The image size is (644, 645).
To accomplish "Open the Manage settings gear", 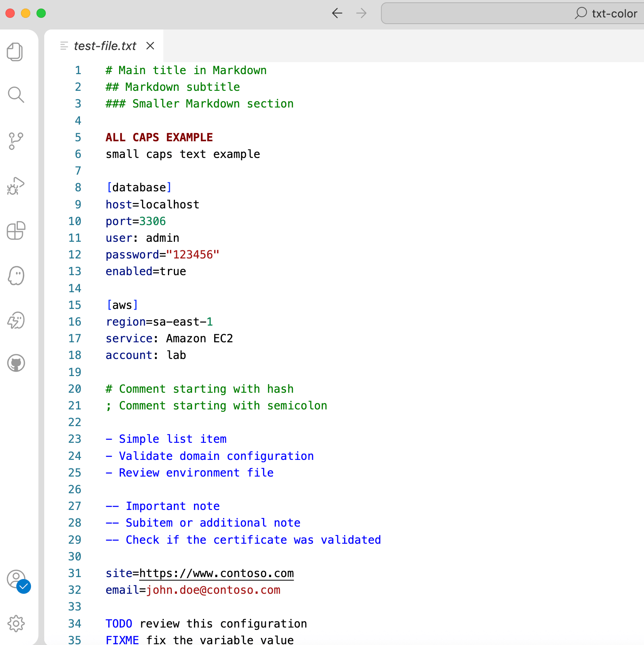I will [x=16, y=624].
